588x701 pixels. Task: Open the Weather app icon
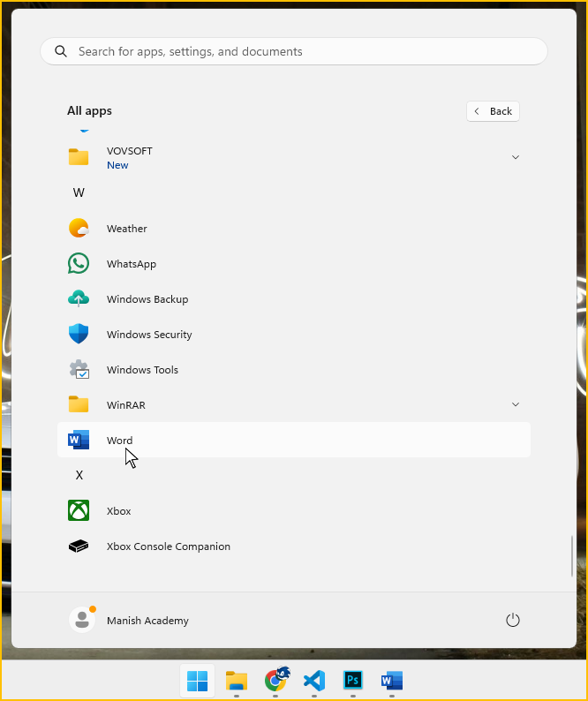click(79, 229)
